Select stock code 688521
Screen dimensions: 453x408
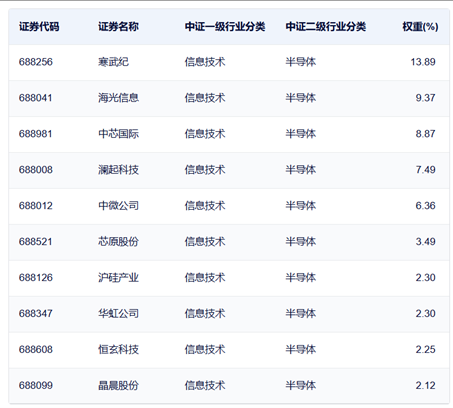coord(36,242)
